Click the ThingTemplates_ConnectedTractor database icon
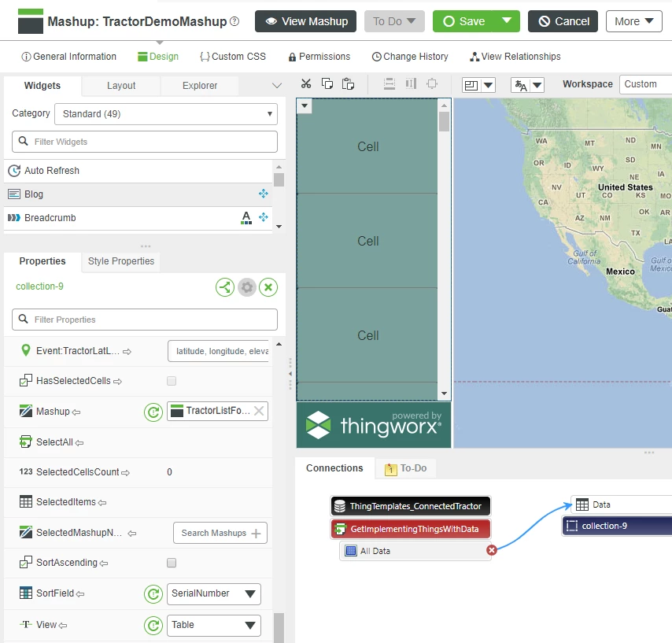672x643 pixels. 339,506
